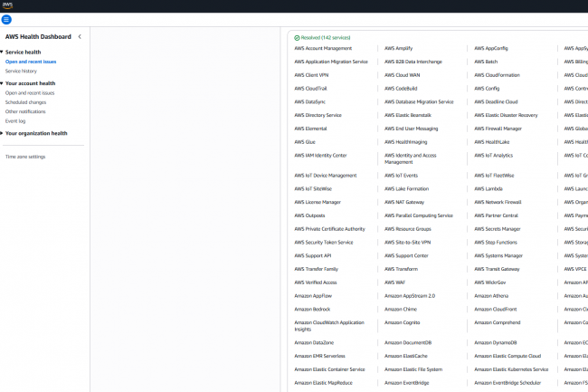Viewport: 588px width, 392px height.
Task: Select AWS Batch service
Action: pyautogui.click(x=486, y=62)
